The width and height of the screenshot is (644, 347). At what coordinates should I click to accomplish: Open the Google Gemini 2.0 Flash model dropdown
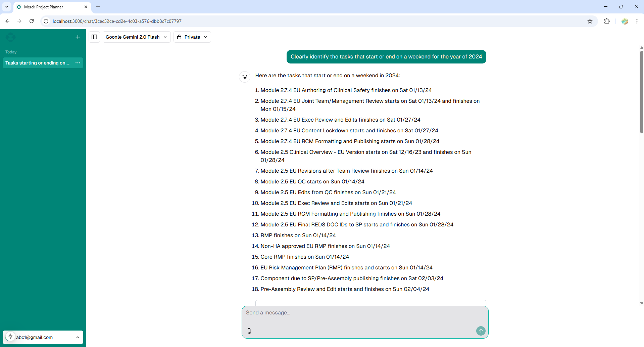(x=136, y=37)
